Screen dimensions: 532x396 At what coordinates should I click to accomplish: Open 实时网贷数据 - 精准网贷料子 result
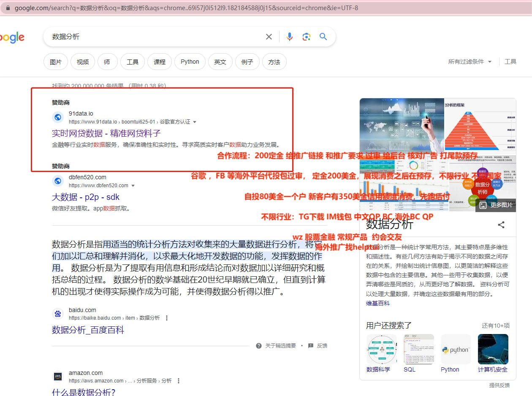(106, 133)
